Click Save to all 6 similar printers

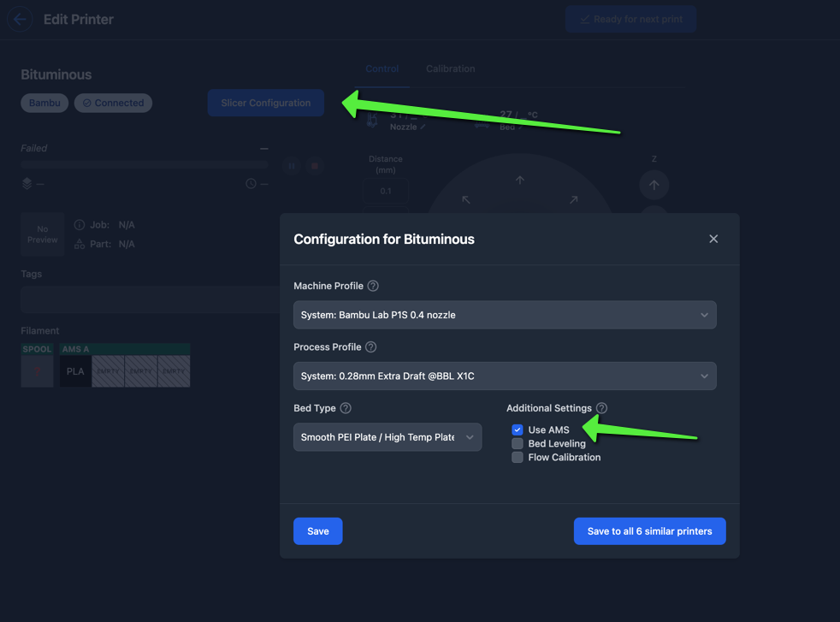pyautogui.click(x=649, y=531)
